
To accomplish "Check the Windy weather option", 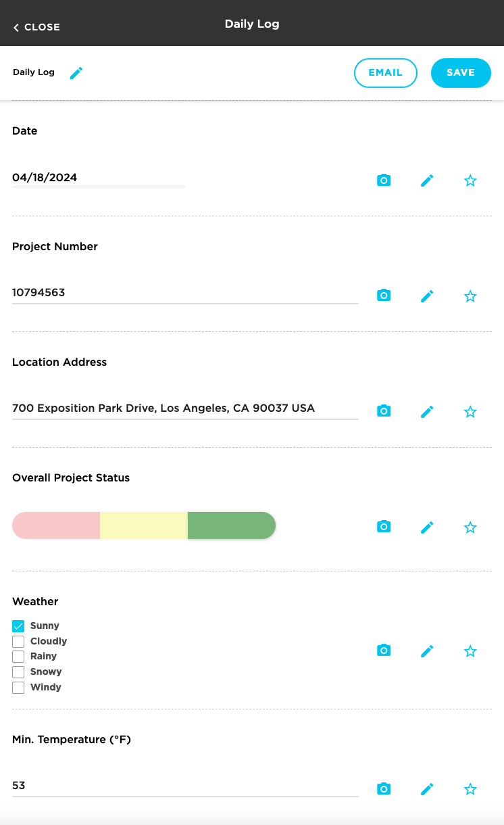I will pos(18,687).
